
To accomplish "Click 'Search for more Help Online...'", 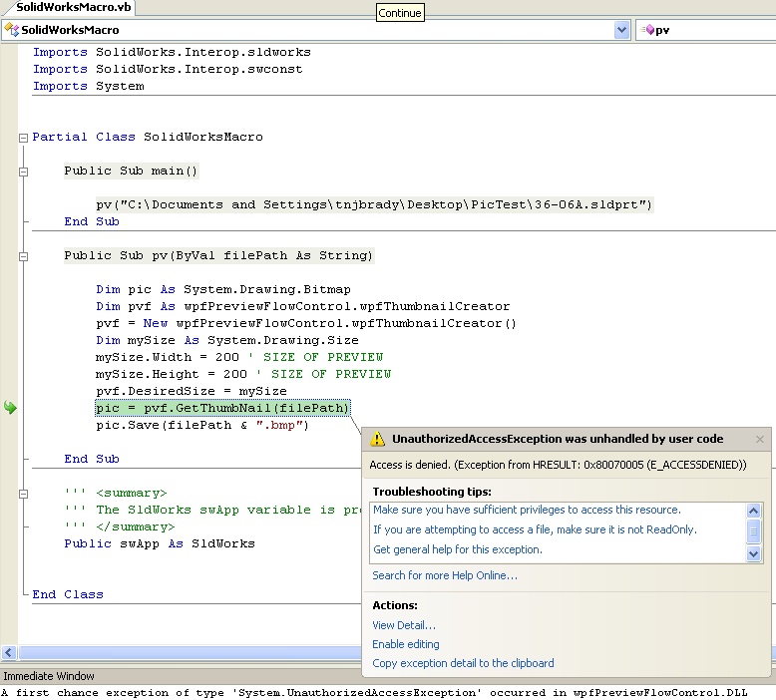I will tap(445, 575).
